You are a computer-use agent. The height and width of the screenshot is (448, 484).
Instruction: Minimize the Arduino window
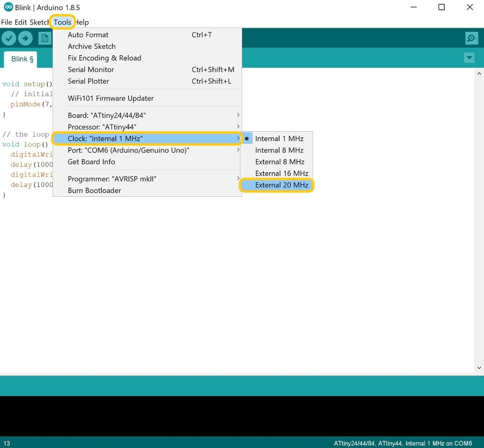[414, 7]
